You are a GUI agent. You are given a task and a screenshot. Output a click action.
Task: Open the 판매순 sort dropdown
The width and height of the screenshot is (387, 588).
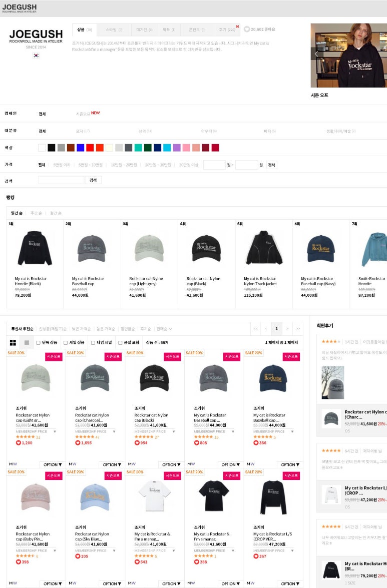[164, 329]
